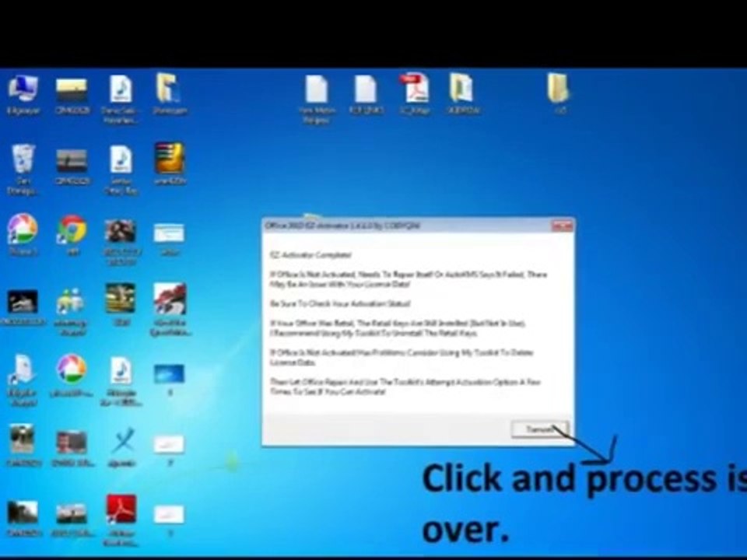This screenshot has width=747, height=560.
Task: Open the blue X-shaped application icon
Action: 122,447
